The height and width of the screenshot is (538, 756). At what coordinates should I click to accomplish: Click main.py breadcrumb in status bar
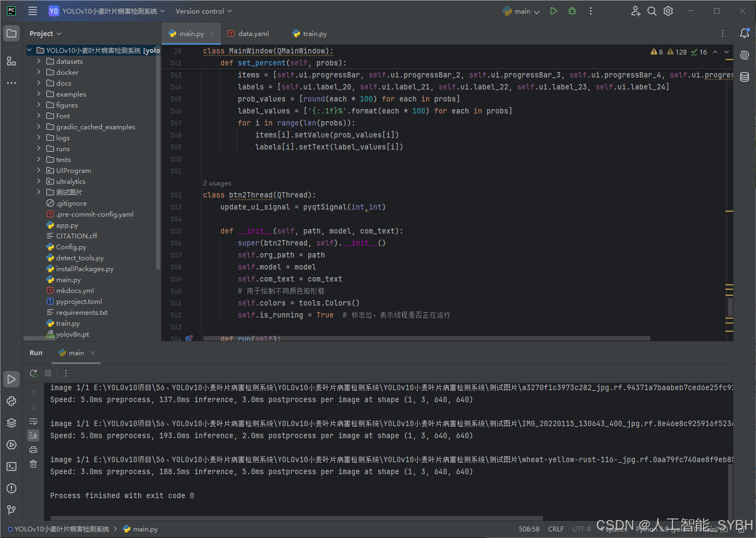point(141,529)
